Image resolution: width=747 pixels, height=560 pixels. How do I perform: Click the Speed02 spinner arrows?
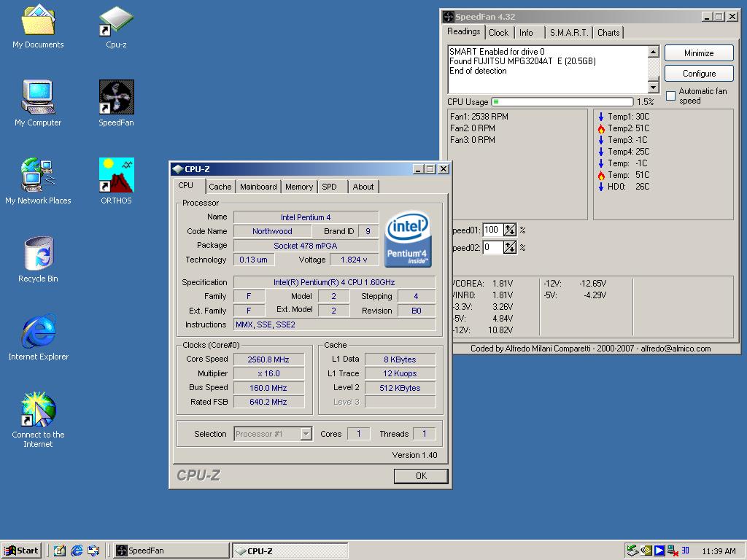click(x=510, y=248)
